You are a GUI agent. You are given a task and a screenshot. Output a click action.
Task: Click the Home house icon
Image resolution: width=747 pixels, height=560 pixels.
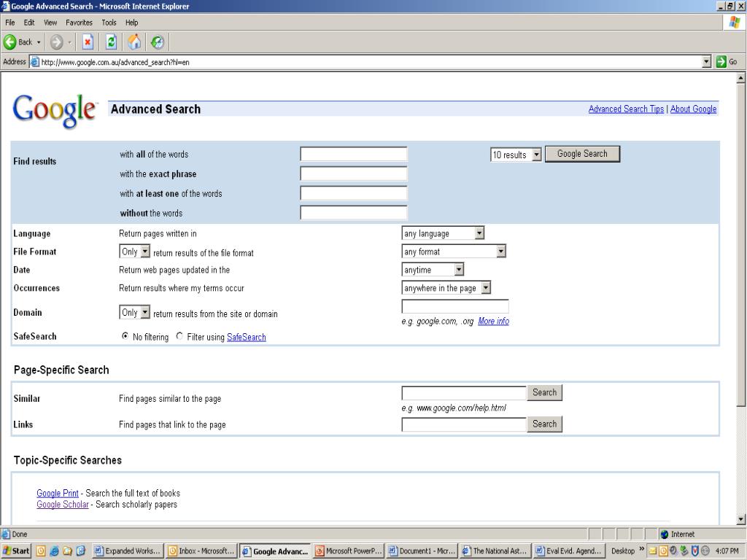[x=134, y=42]
